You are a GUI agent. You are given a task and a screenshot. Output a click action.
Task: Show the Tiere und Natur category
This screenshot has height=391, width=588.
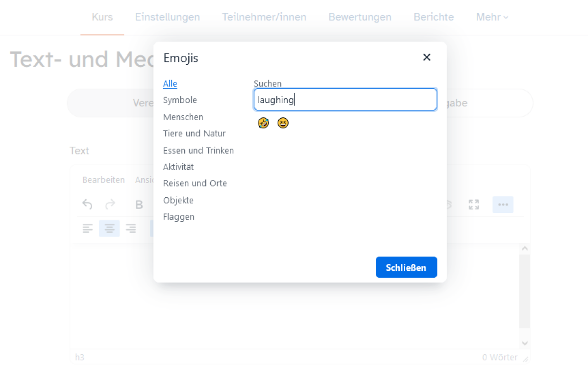pos(195,133)
